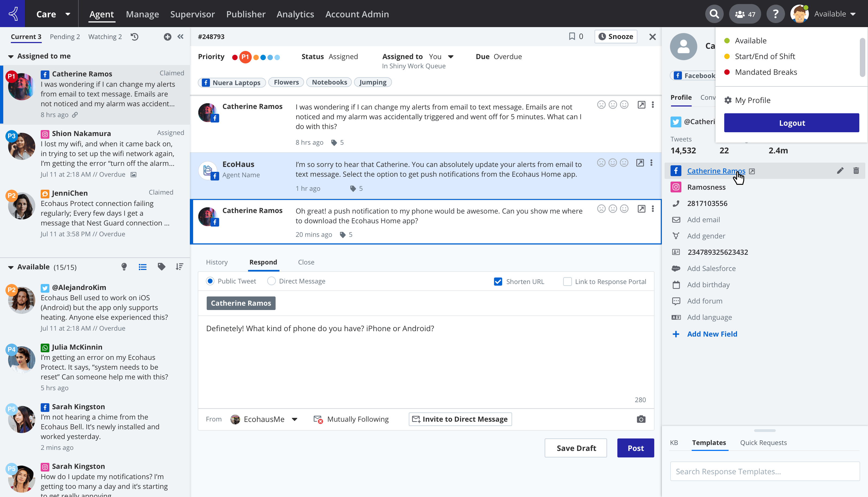Open the history clock icon beside Watching
The height and width of the screenshot is (497, 868).
coord(135,37)
